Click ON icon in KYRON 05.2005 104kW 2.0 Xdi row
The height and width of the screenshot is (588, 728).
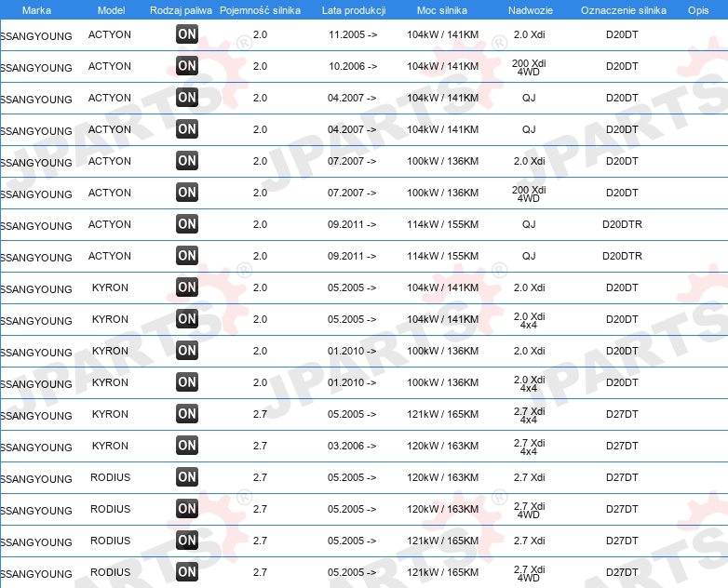pos(187,287)
